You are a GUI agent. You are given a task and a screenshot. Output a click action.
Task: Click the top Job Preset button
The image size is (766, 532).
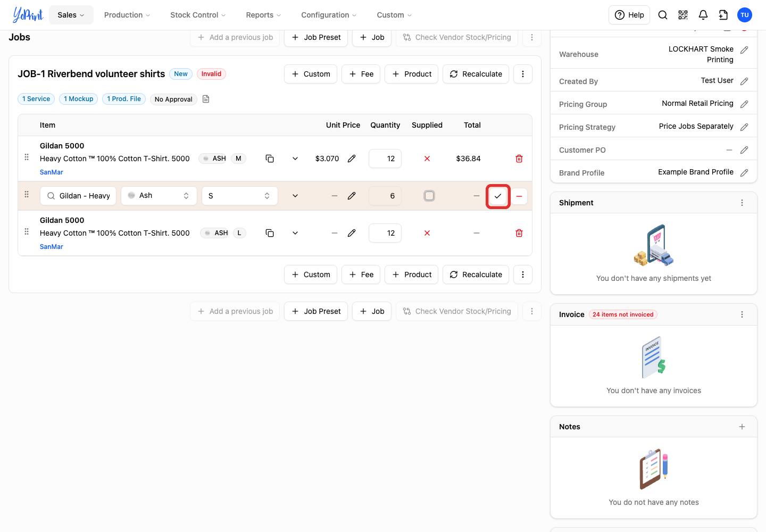(316, 37)
